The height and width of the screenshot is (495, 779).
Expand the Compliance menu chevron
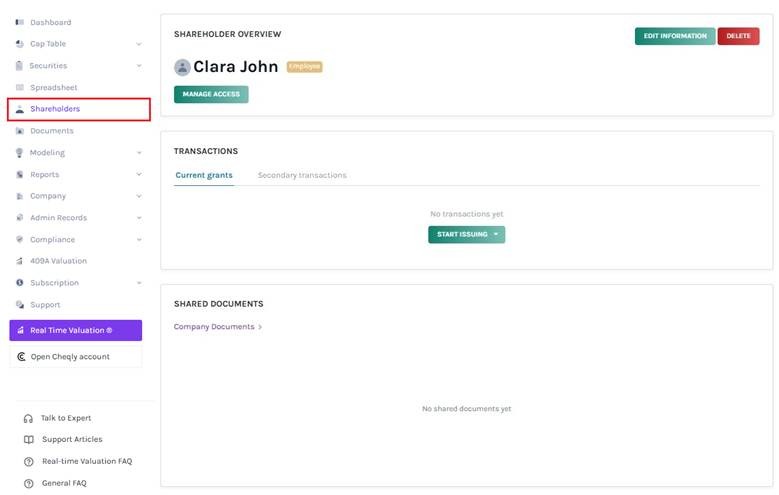(x=139, y=240)
